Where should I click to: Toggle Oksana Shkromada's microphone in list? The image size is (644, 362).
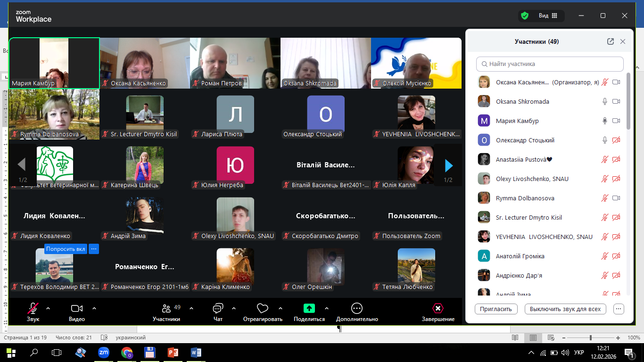605,101
